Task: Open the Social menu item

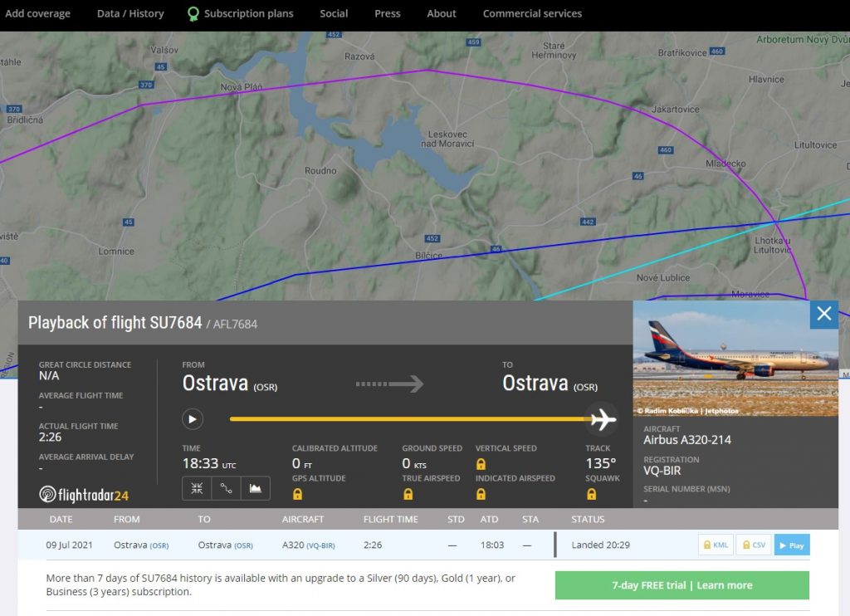Action: coord(334,13)
